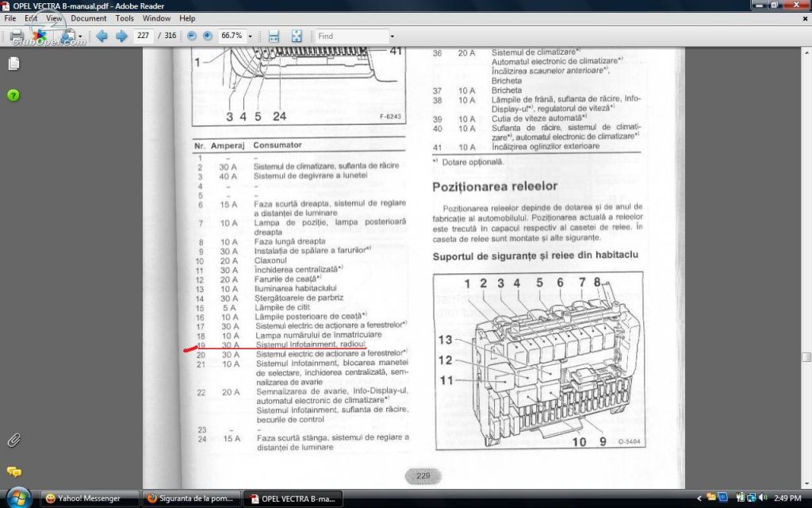This screenshot has height=508, width=812.
Task: Click 'Încălzirea oglinzilor exterioare' entry
Action: click(546, 146)
